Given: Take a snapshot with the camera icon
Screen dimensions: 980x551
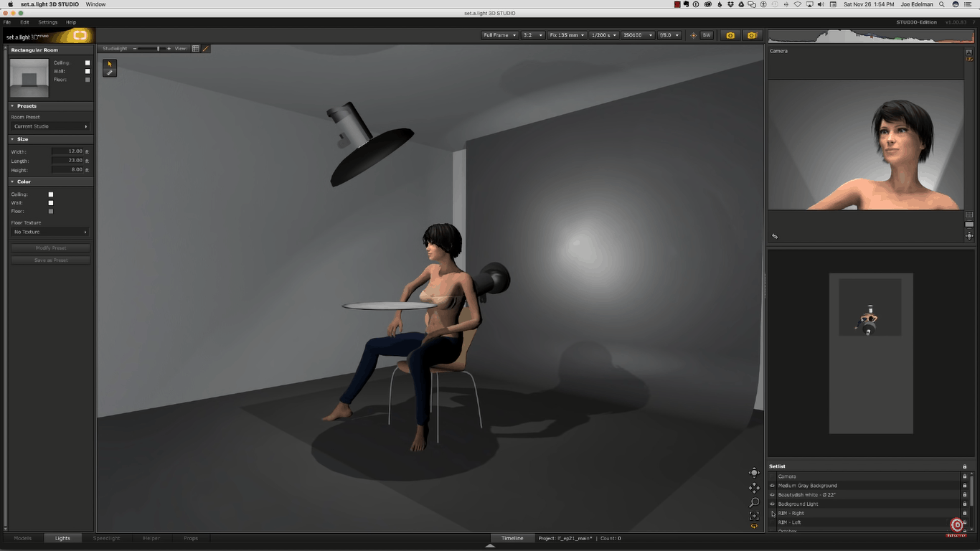Looking at the screenshot, I should pos(730,35).
